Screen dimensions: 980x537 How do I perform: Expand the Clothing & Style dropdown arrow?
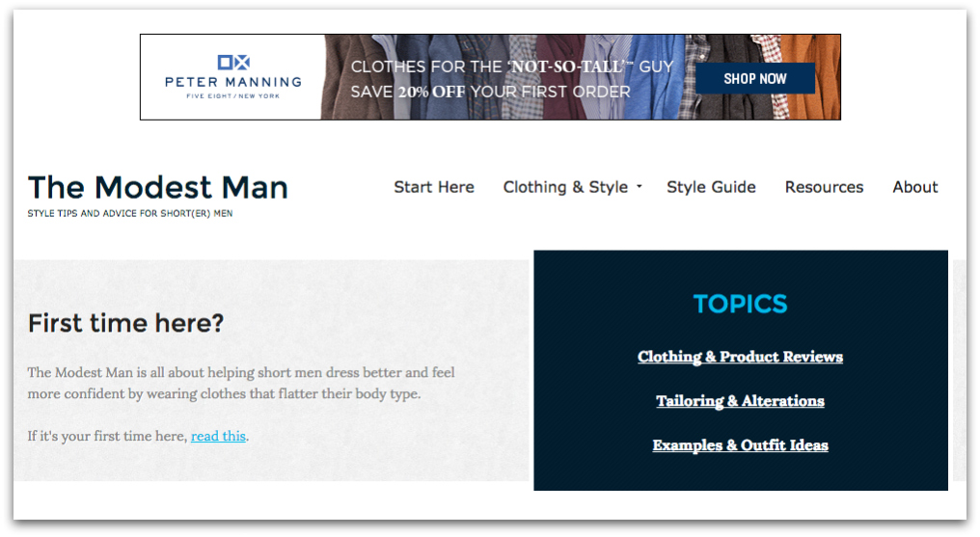639,187
